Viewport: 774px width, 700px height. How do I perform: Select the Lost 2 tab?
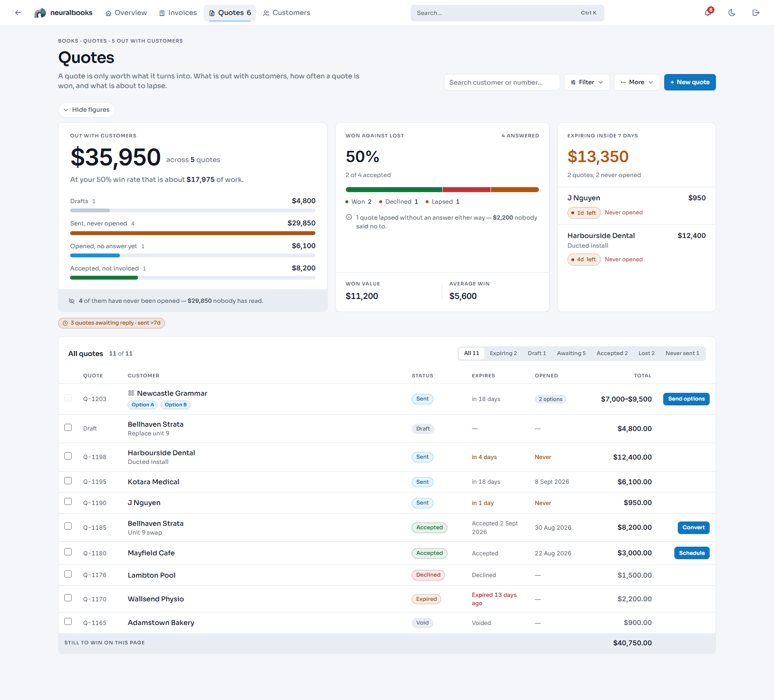[x=646, y=354]
